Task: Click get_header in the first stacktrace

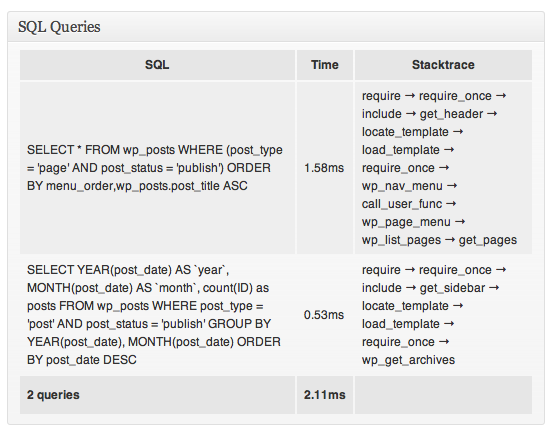Action: tap(451, 114)
